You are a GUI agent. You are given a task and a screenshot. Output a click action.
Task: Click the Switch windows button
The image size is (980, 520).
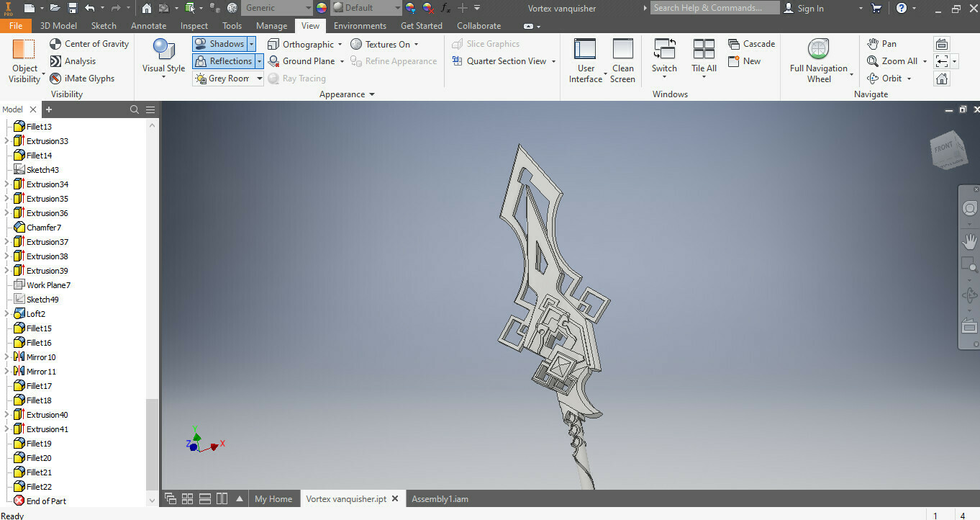[663, 58]
